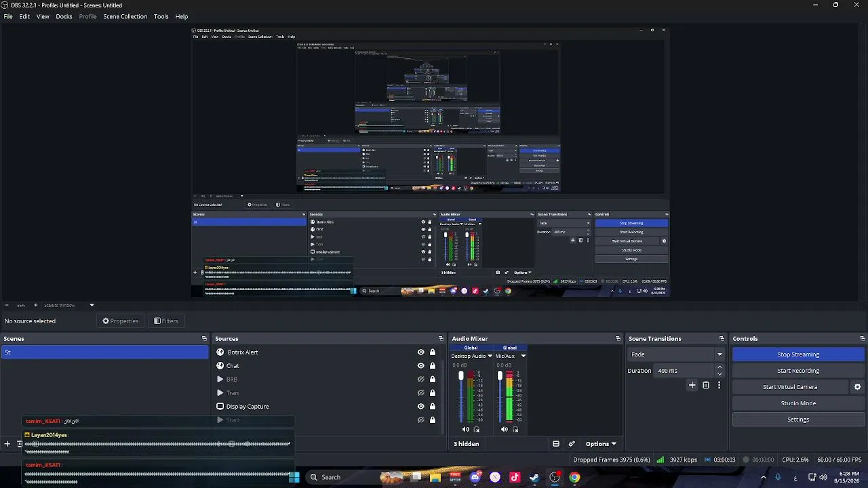Launch Google Chrome from the taskbar
Screen dimensions: 868x488
[574, 477]
